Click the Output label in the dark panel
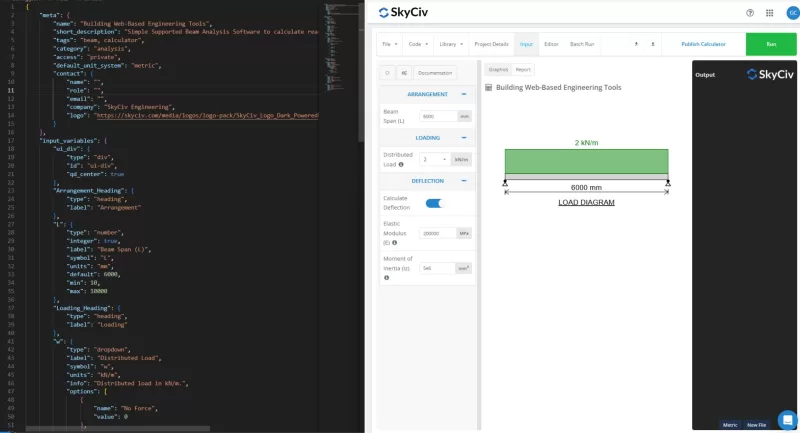This screenshot has width=800, height=433. click(705, 75)
